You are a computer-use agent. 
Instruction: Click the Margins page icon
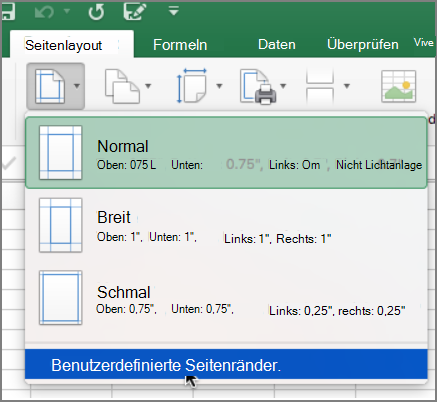(x=50, y=86)
